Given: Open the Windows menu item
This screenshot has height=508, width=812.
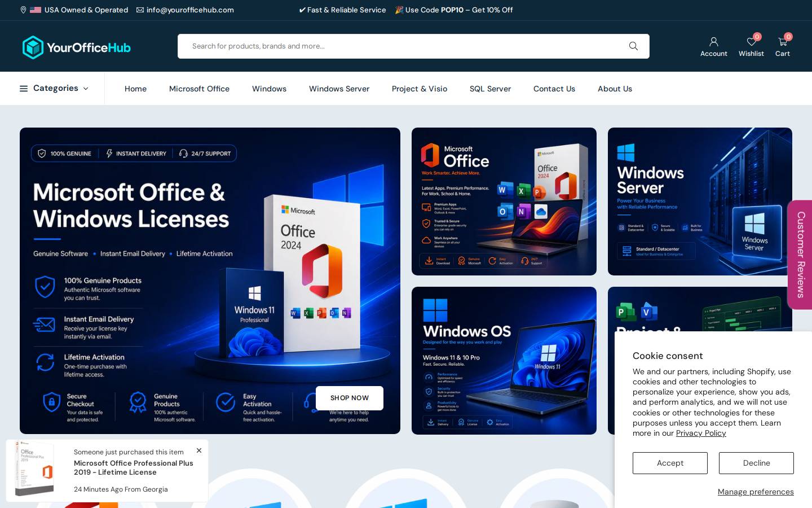Looking at the screenshot, I should (x=269, y=89).
